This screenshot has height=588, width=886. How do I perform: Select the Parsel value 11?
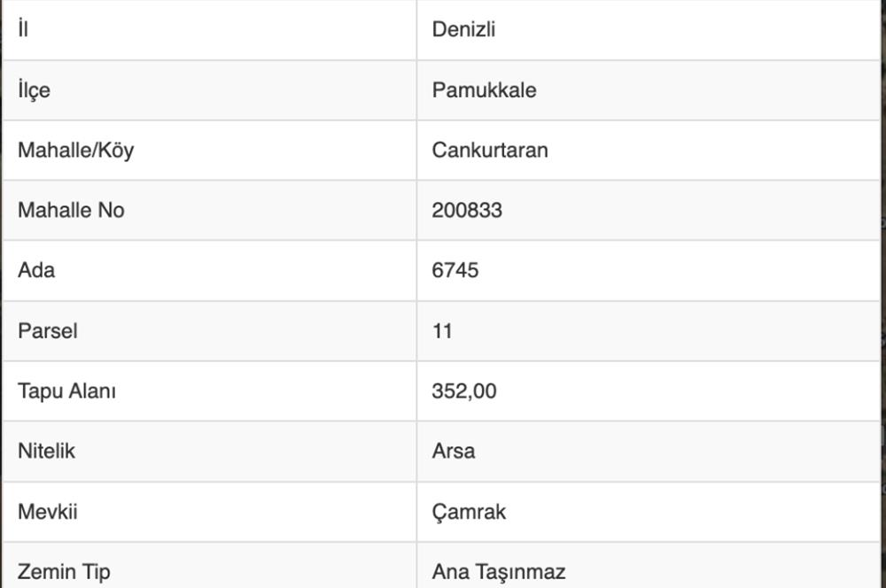pyautogui.click(x=442, y=331)
